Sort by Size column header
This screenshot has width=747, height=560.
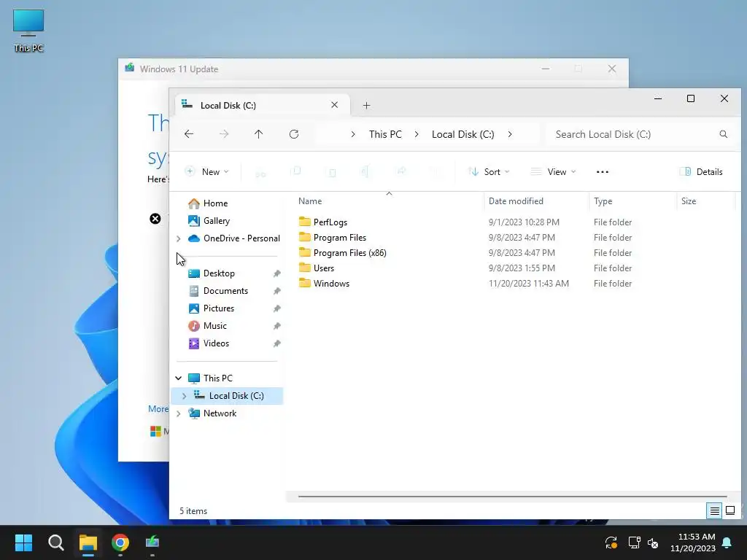[706, 201]
